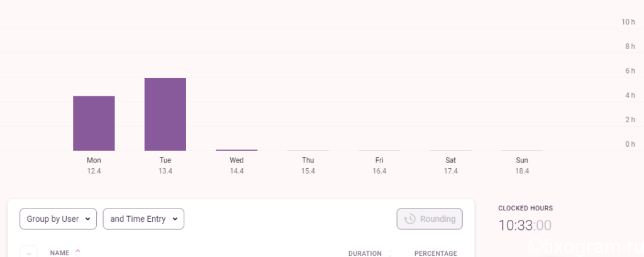
Task: Click the chevron inside and Time Entry
Action: coord(175,219)
